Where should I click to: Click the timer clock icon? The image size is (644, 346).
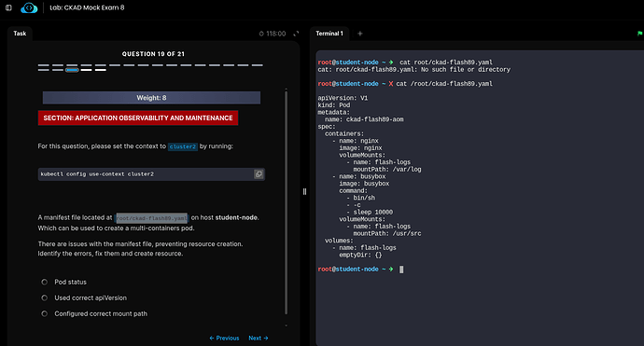261,34
